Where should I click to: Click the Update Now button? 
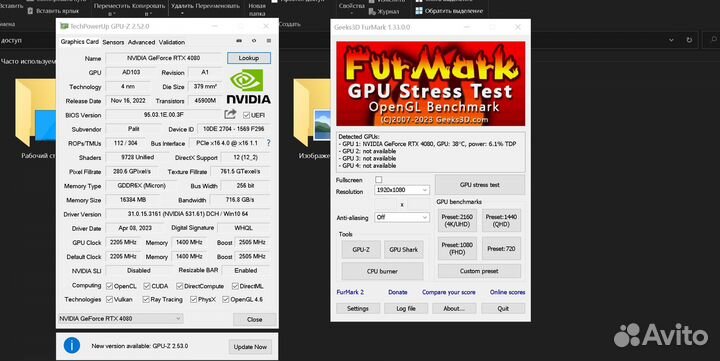(250, 347)
